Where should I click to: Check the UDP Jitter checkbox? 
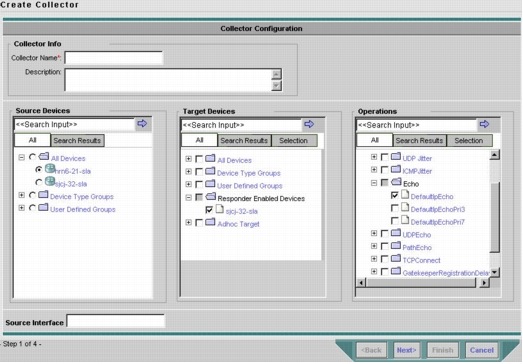pyautogui.click(x=385, y=157)
